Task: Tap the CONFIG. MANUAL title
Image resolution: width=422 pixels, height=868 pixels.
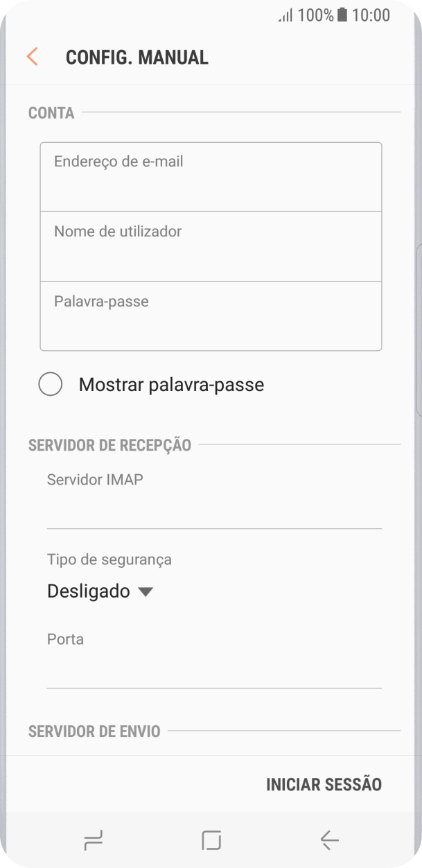Action: point(137,58)
